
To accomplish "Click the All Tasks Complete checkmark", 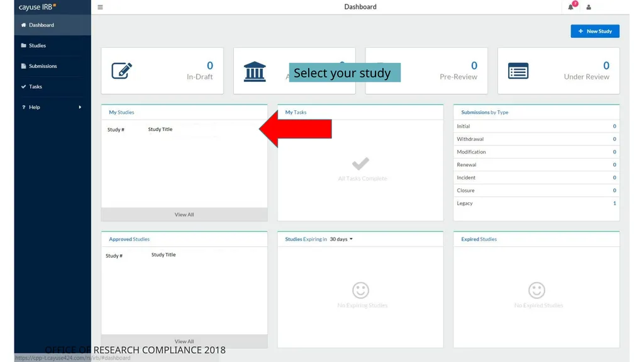I will (360, 163).
